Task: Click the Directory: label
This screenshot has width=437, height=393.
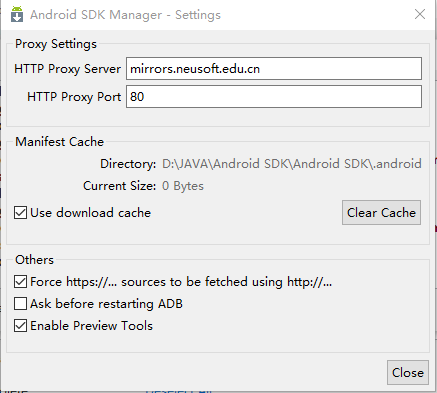Action: [128, 164]
